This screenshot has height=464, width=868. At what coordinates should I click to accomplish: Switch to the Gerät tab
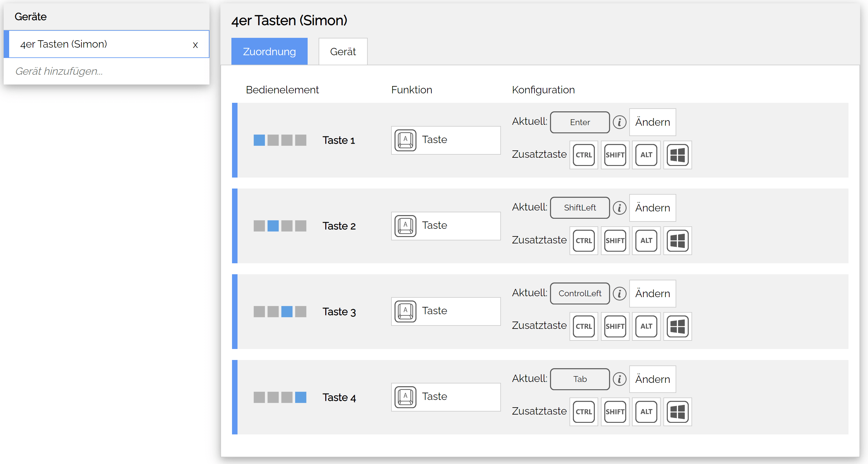coord(343,51)
